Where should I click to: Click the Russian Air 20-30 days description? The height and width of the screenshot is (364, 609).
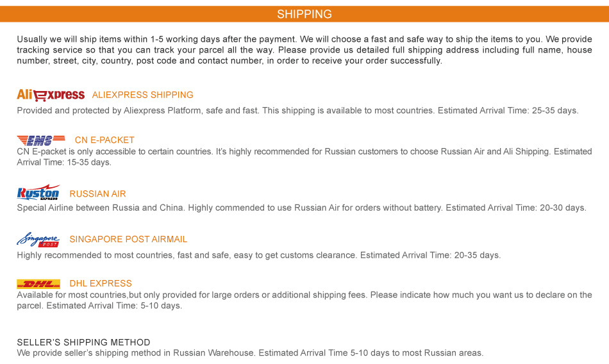click(301, 208)
